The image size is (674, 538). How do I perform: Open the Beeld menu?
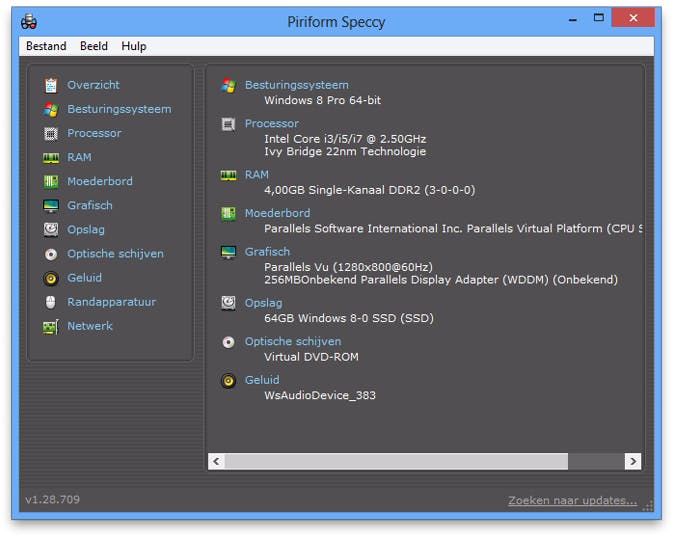(94, 46)
